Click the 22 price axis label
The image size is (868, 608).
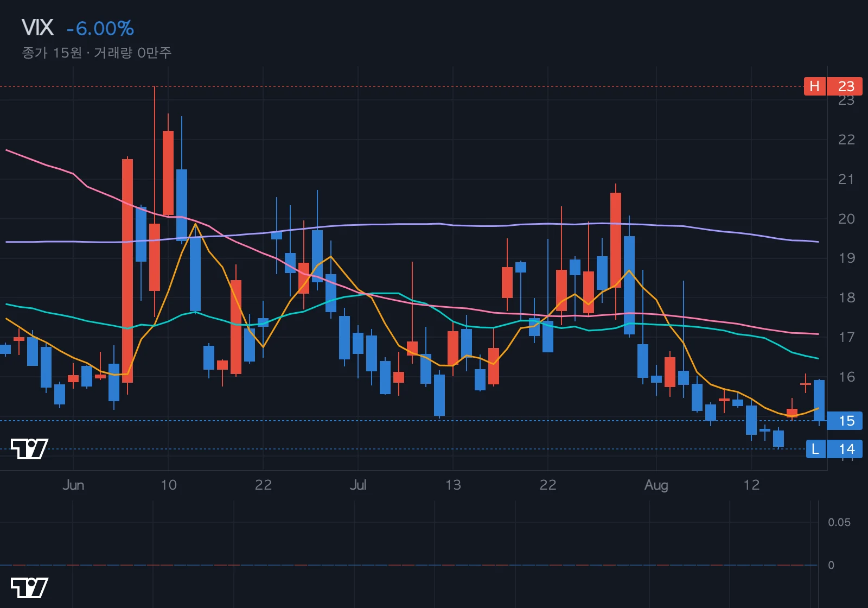846,140
